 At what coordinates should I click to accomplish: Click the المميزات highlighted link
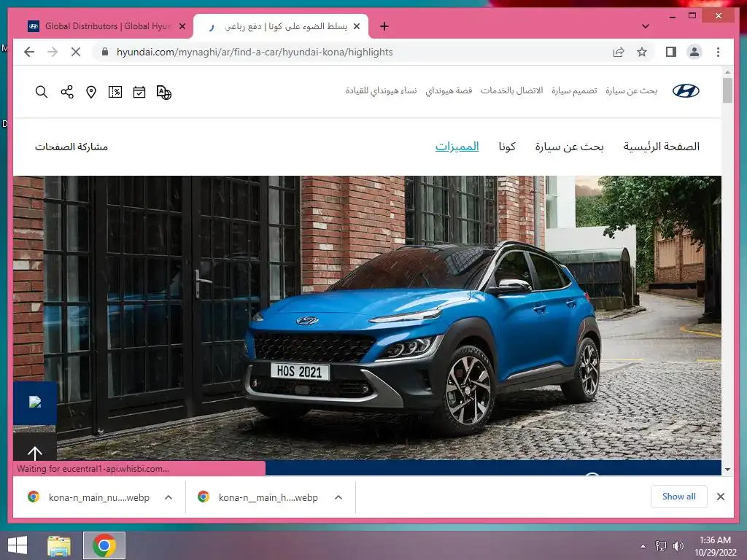pyautogui.click(x=457, y=147)
